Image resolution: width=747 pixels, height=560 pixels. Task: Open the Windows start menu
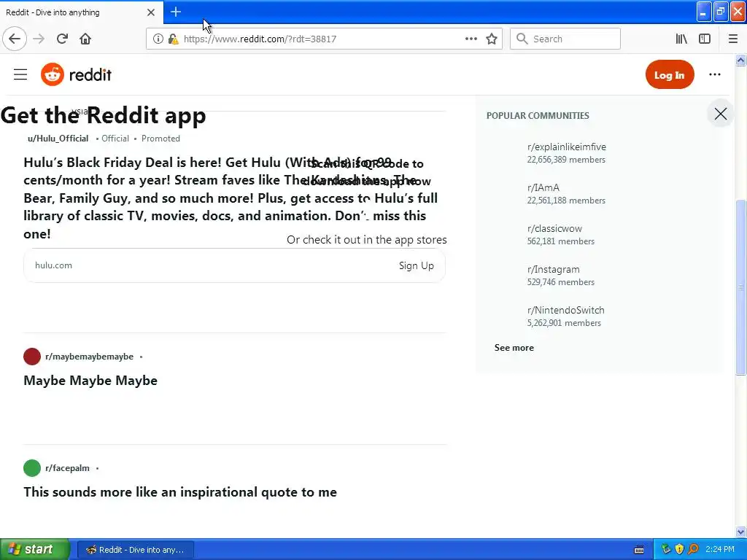click(x=34, y=550)
